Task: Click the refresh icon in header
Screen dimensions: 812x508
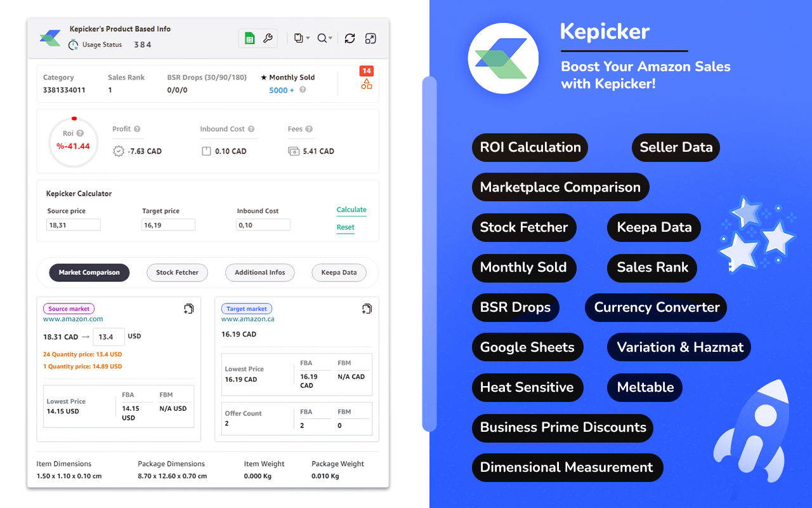Action: [x=350, y=39]
